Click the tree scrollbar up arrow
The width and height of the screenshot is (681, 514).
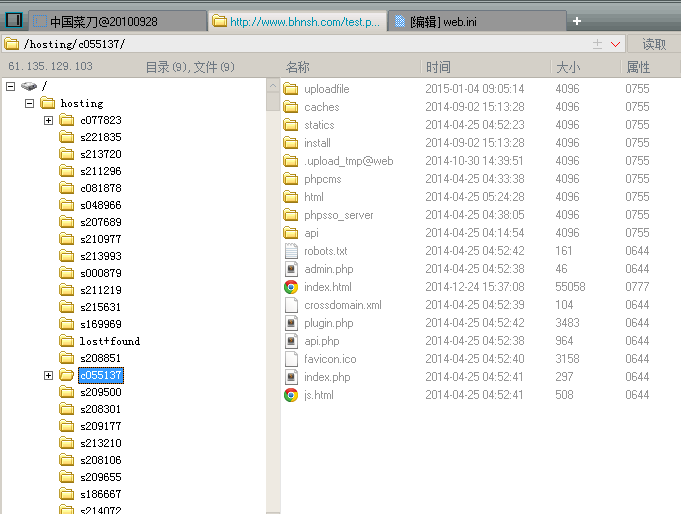coord(273,86)
